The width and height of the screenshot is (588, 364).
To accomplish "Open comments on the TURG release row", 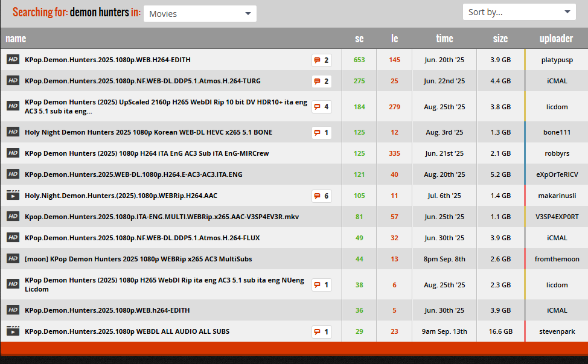I will (x=321, y=81).
